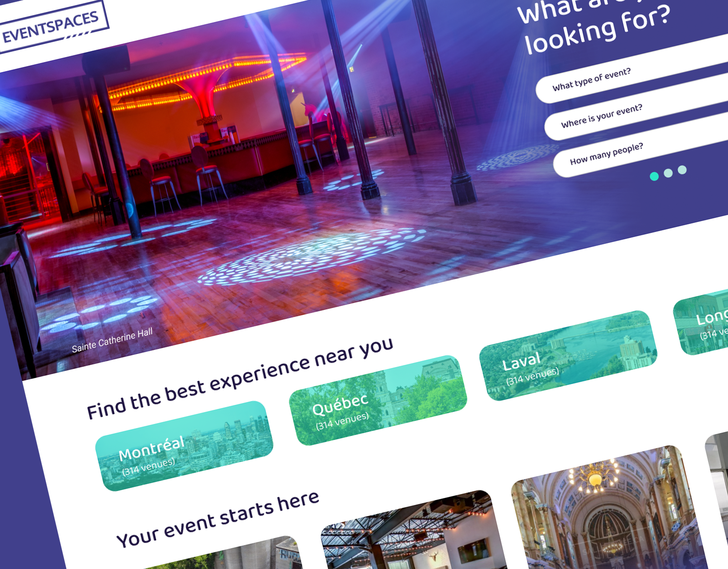Image resolution: width=728 pixels, height=569 pixels.
Task: Click the 'Find the best experience near you' heading
Action: 240,379
